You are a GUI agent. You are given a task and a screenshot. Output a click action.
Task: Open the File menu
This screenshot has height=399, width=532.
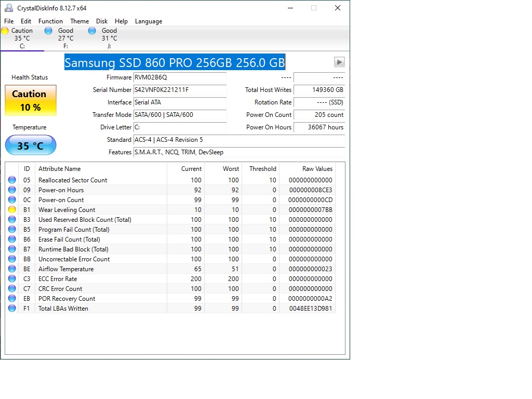tap(9, 21)
